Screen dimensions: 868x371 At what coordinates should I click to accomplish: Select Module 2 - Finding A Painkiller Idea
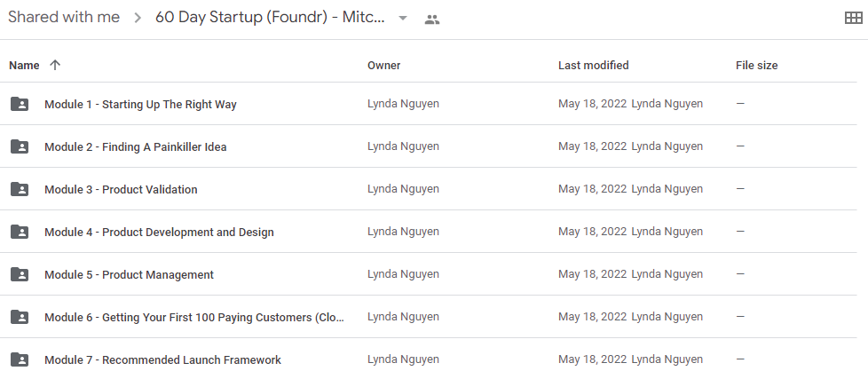[136, 146]
